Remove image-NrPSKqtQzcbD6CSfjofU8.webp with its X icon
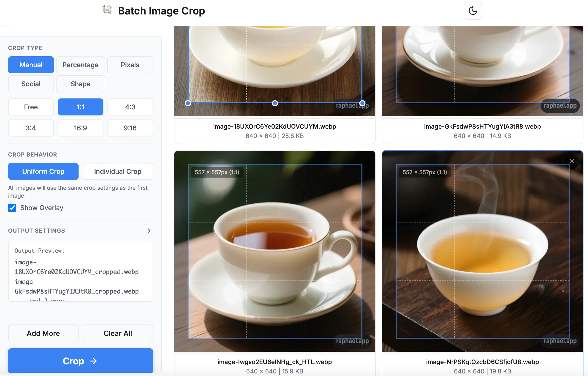The width and height of the screenshot is (588, 376). [x=572, y=161]
